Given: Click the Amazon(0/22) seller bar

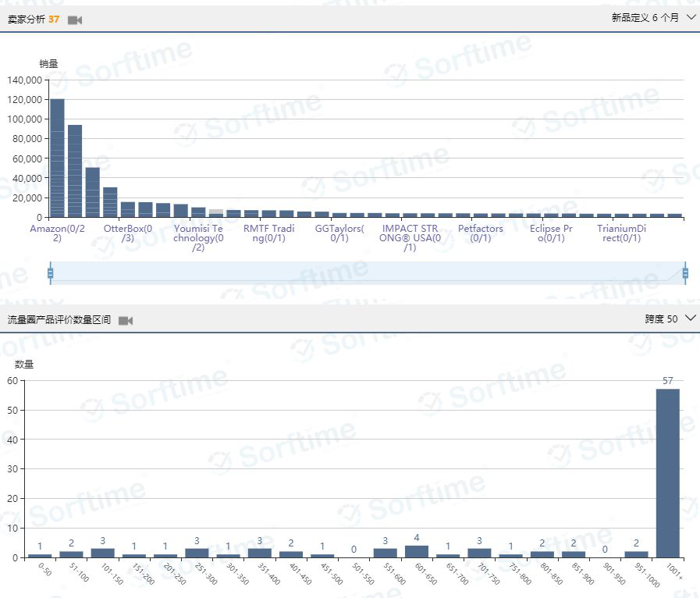Looking at the screenshot, I should 57,158.
